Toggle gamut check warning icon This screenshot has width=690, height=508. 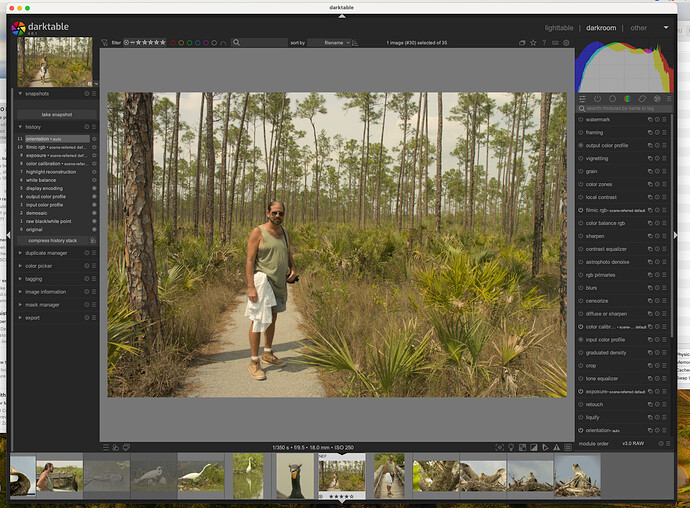click(557, 447)
